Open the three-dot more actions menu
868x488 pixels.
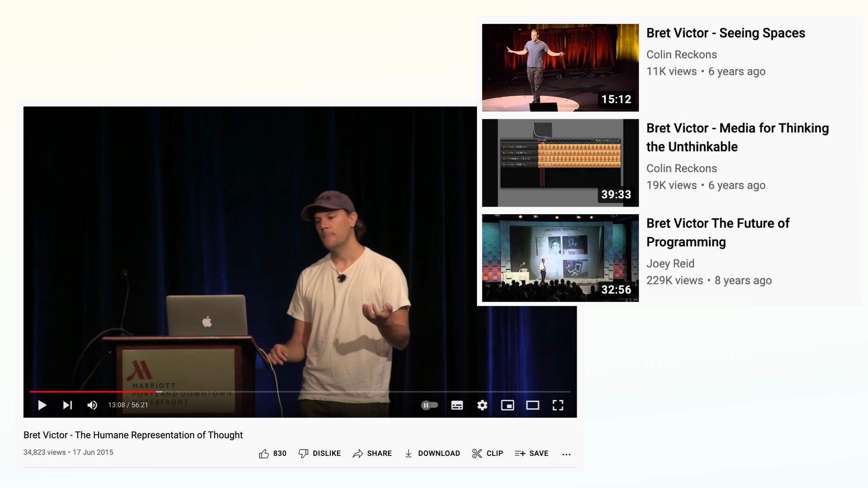(566, 454)
